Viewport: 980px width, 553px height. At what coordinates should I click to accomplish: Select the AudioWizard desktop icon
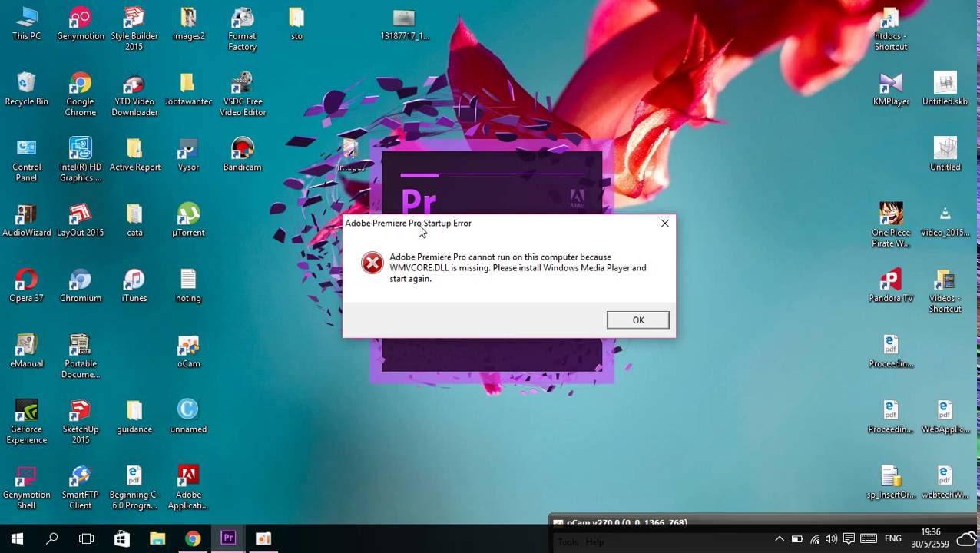click(27, 220)
